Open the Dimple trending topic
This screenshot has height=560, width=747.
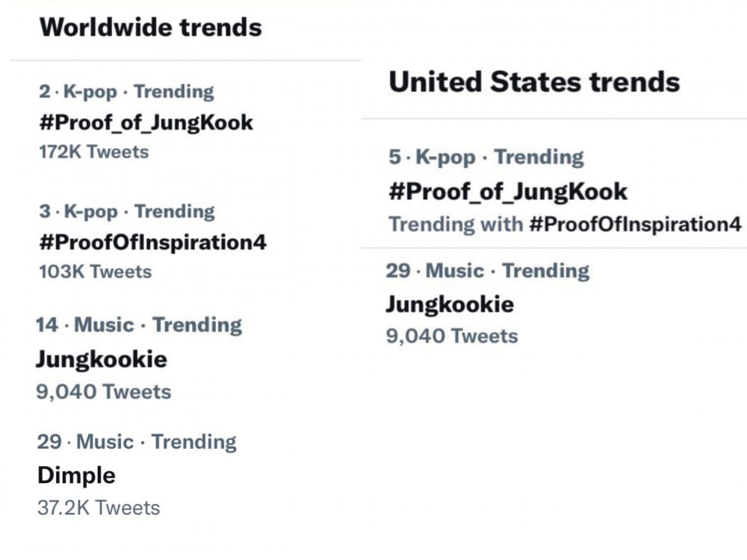tap(76, 476)
